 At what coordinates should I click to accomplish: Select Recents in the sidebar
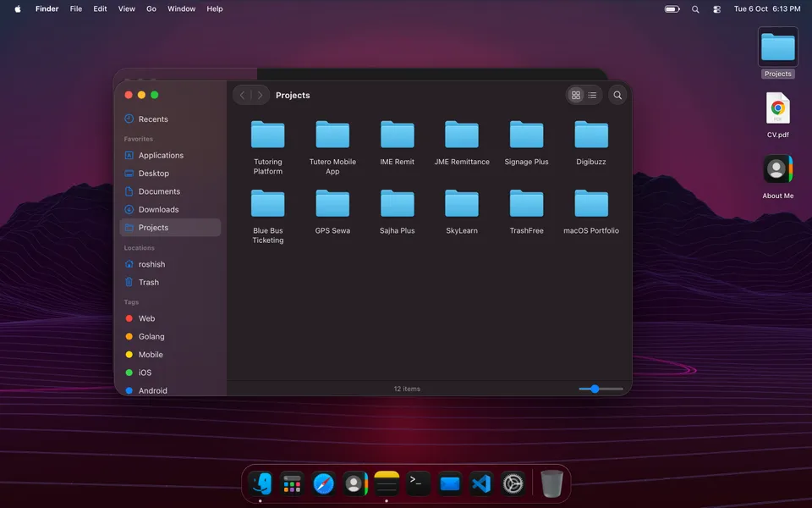[x=170, y=119]
